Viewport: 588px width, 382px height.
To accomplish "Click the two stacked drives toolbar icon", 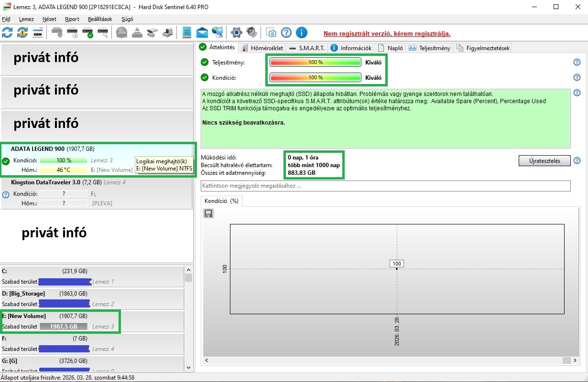I will [152, 32].
